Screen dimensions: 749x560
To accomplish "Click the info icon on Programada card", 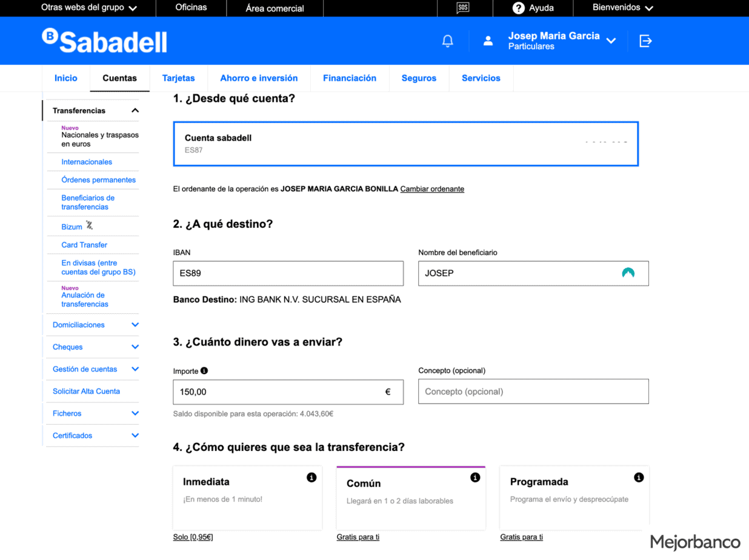I will 639,478.
